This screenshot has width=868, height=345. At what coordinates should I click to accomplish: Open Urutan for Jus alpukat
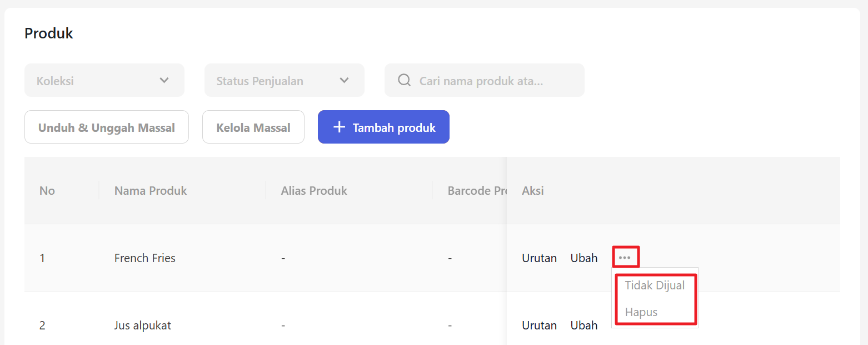[x=539, y=326]
